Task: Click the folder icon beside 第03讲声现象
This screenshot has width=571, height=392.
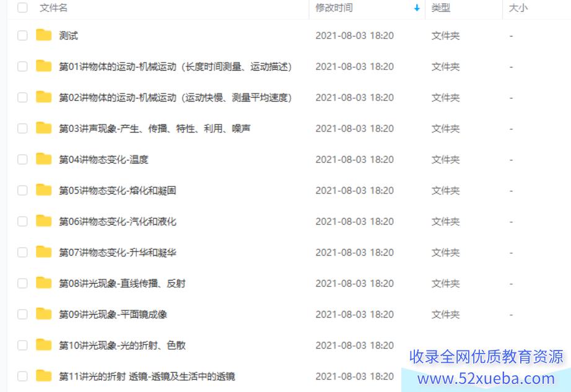Action: [x=44, y=128]
